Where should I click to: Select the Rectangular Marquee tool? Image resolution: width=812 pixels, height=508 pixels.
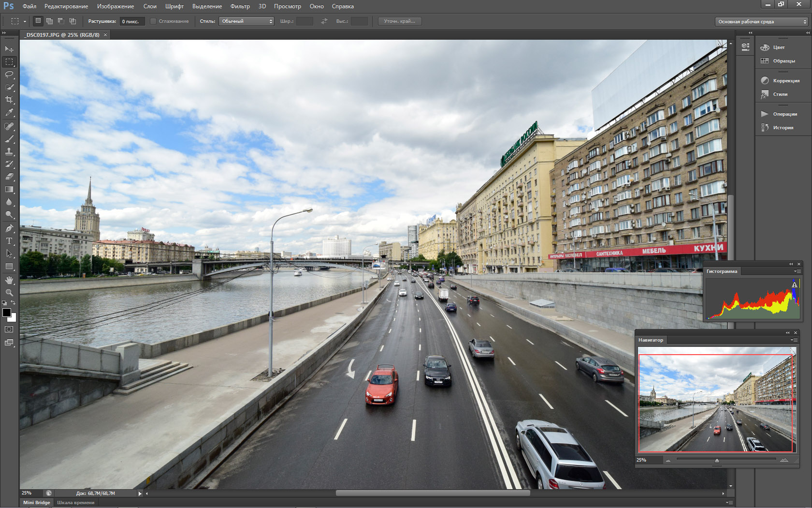(9, 62)
